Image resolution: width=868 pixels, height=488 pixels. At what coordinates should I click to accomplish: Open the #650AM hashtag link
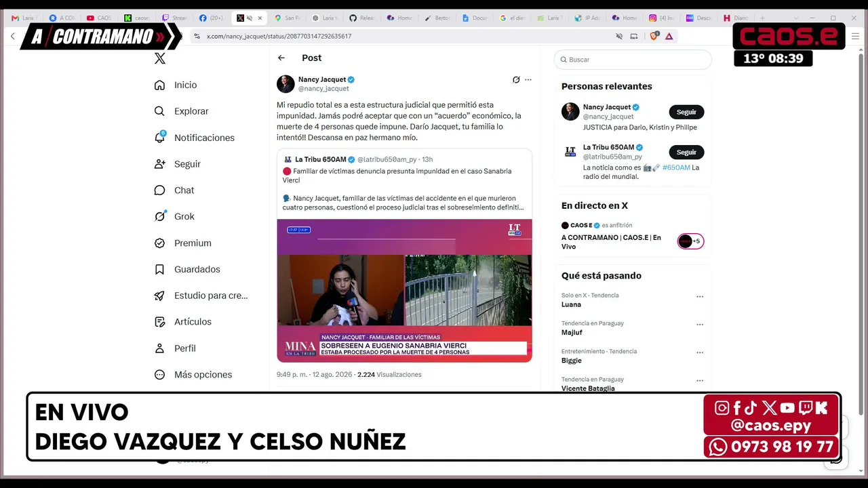coord(676,167)
